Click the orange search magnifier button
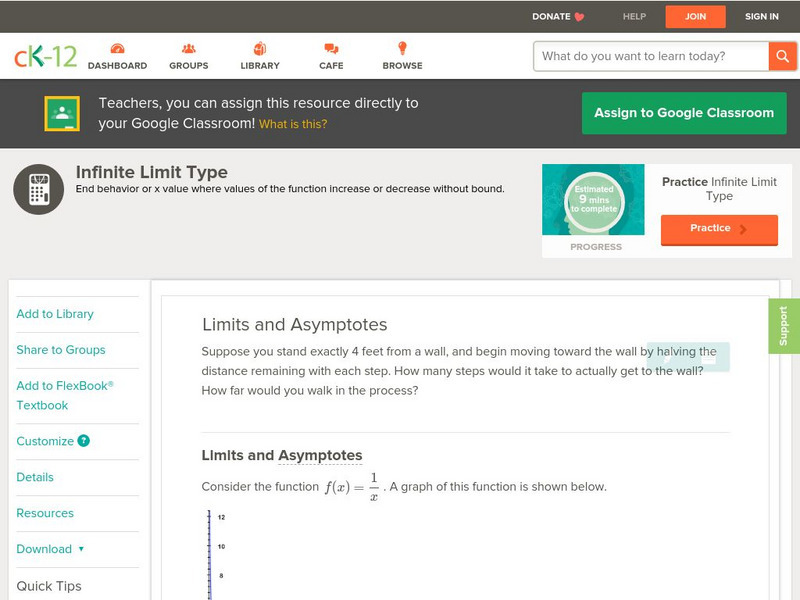 tap(781, 56)
